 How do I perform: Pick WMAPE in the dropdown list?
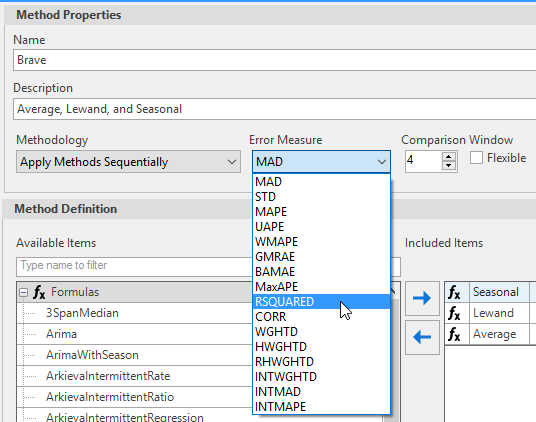click(x=321, y=242)
